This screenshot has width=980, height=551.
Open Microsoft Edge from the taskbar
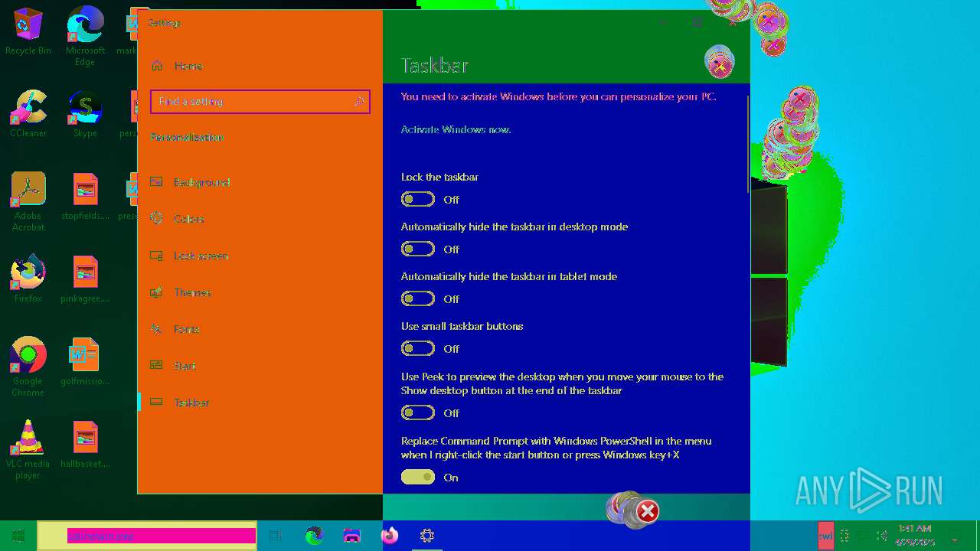314,536
